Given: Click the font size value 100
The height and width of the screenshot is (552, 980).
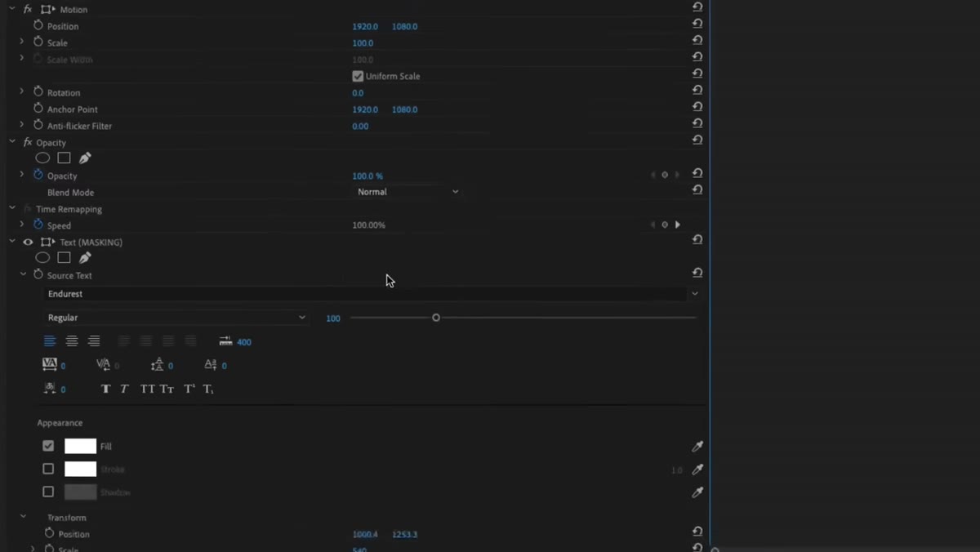Looking at the screenshot, I should [333, 318].
